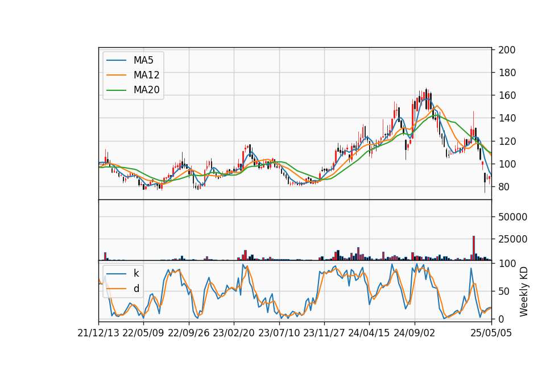Click the 22/05/09 date tick label

(143, 333)
